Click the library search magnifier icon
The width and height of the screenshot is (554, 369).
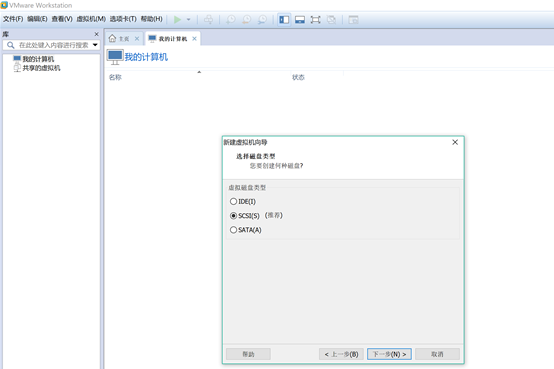pos(11,45)
